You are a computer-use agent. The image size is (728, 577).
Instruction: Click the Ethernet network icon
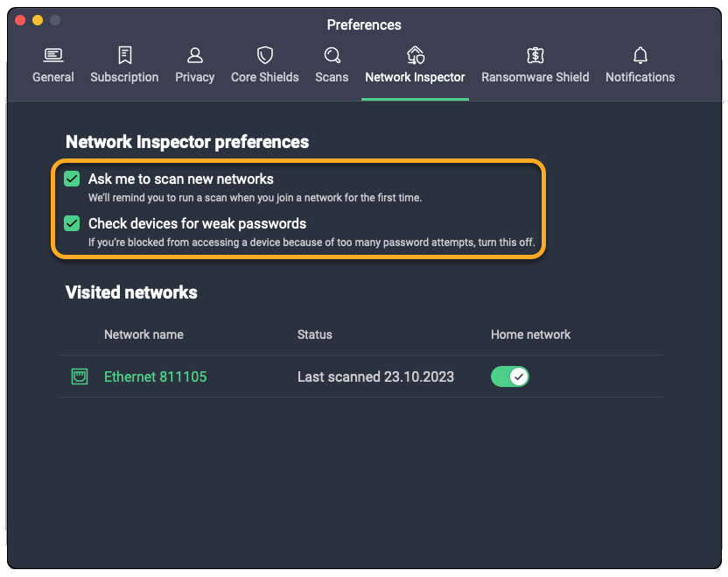point(80,377)
